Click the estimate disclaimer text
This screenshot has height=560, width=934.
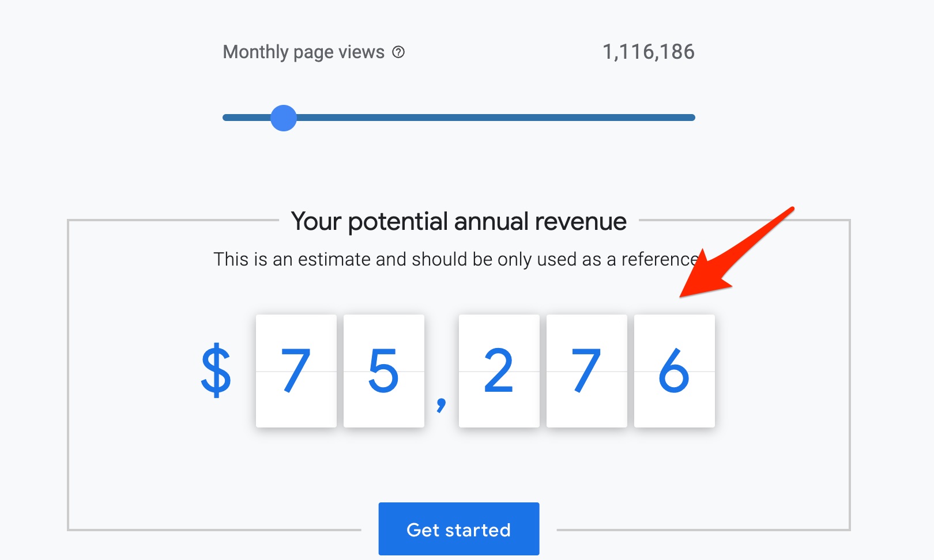457,259
